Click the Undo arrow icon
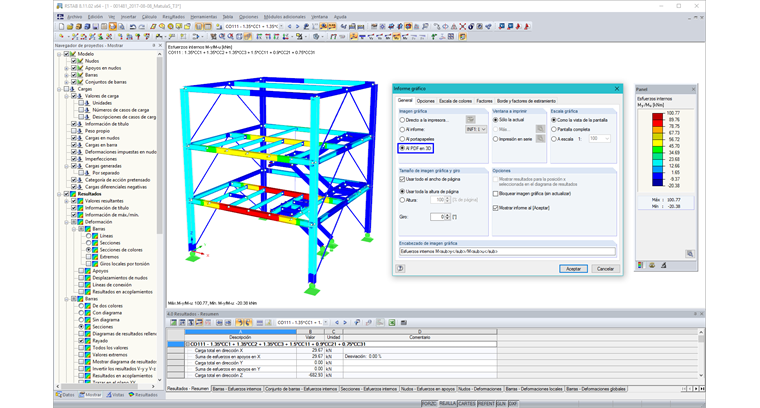Screen dimensions: 760x408 coord(132,27)
